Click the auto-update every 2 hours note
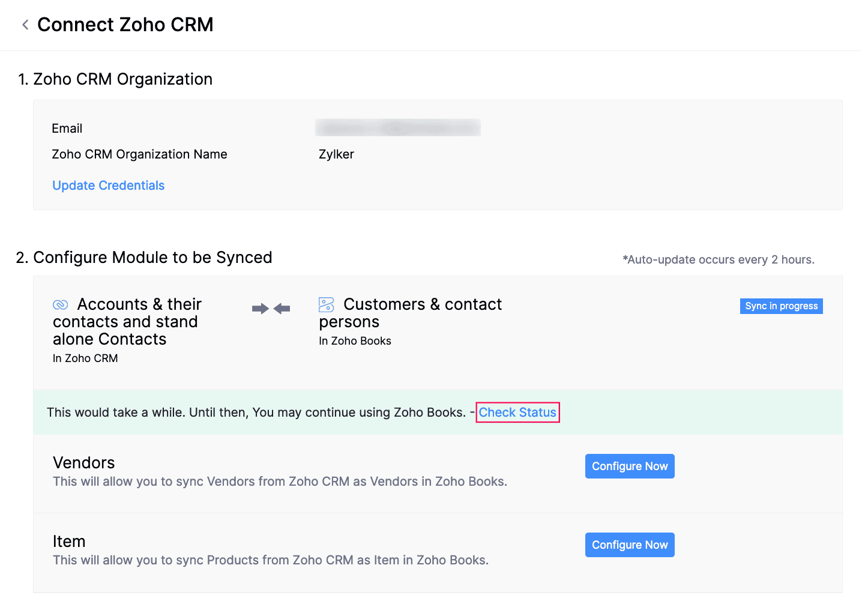The width and height of the screenshot is (862, 616). pyautogui.click(x=719, y=259)
